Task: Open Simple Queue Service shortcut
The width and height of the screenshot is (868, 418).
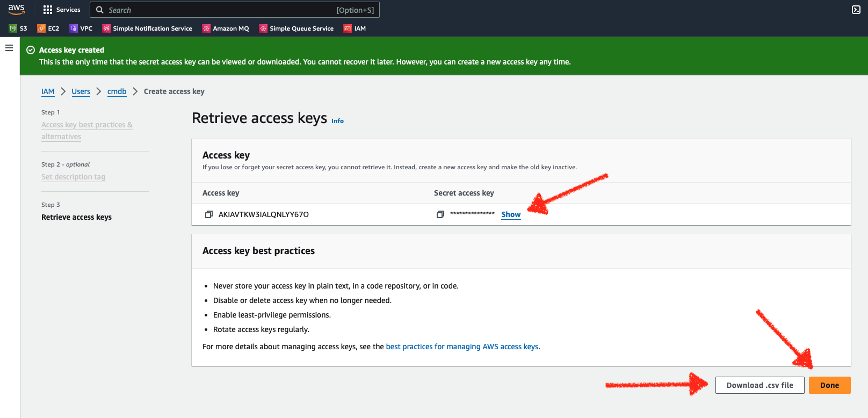Action: (x=296, y=28)
